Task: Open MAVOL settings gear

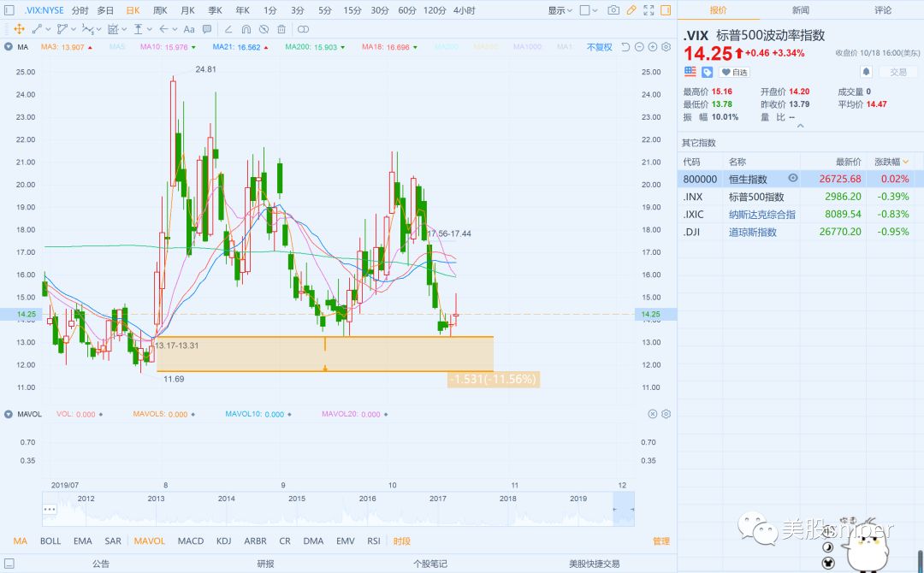Action: click(x=666, y=414)
